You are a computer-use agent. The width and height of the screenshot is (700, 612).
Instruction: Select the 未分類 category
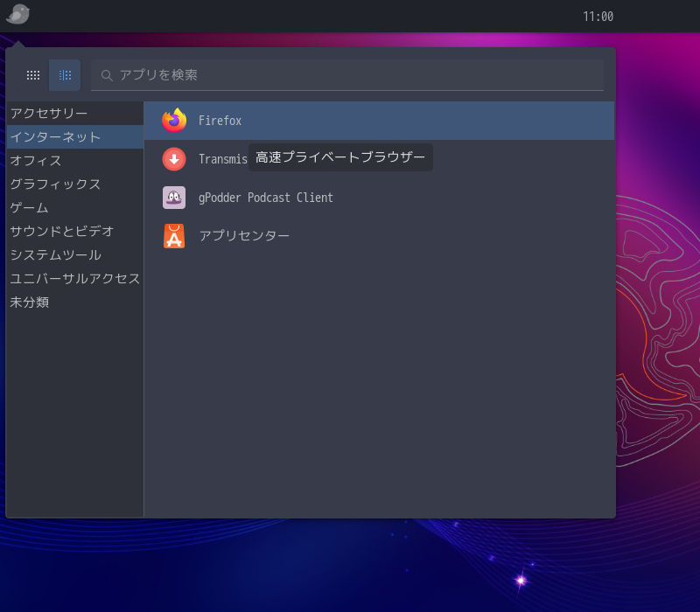tap(75, 303)
